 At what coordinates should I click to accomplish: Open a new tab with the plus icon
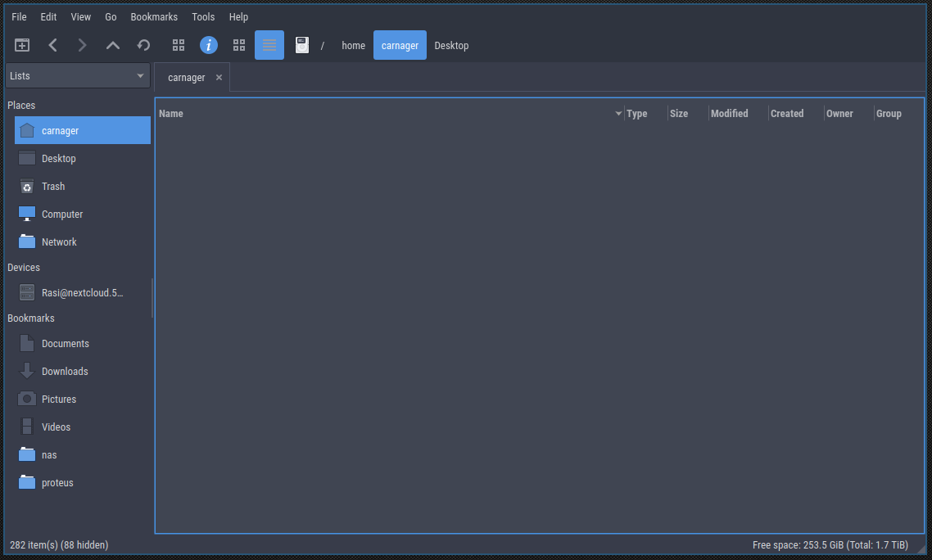22,45
